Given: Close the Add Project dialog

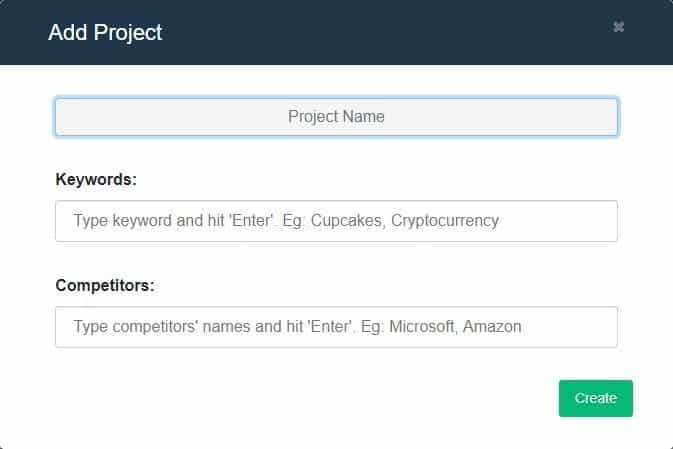Looking at the screenshot, I should pos(618,27).
